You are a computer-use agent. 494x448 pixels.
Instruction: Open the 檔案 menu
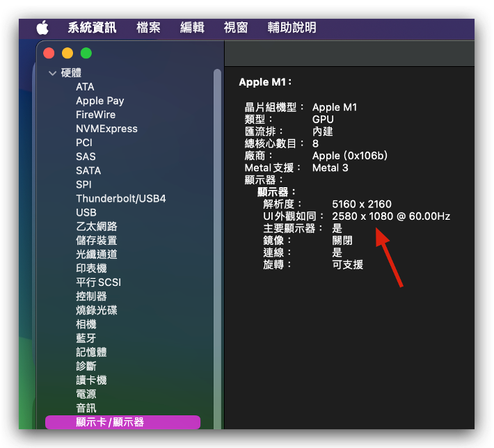pos(148,28)
